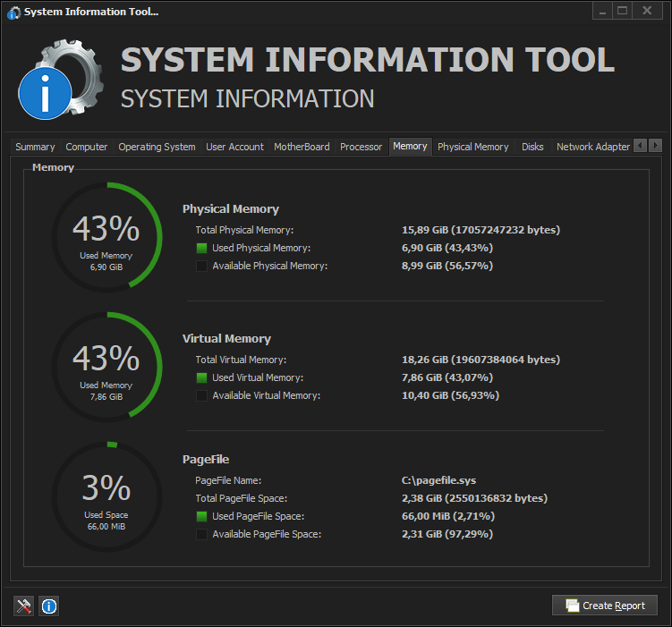This screenshot has width=672, height=627.
Task: Click the dark Available Physical Memory swatch
Action: point(201,266)
